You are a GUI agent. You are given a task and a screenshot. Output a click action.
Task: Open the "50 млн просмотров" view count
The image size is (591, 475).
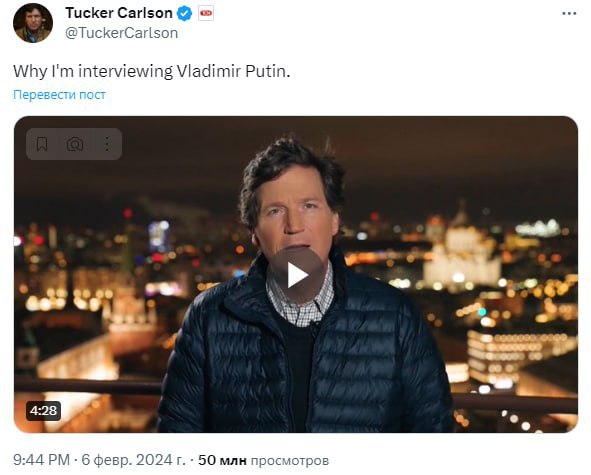(x=263, y=460)
